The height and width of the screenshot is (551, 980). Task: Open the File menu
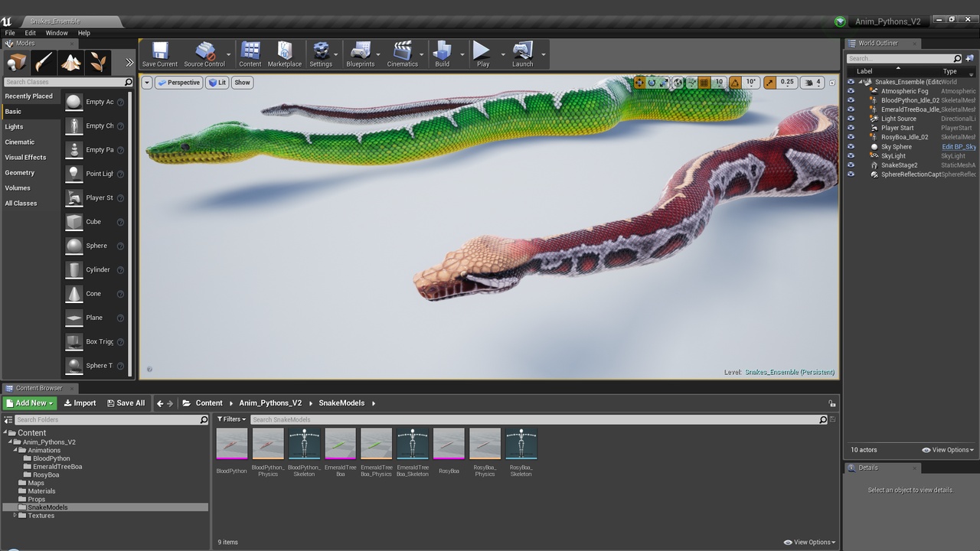pyautogui.click(x=10, y=33)
